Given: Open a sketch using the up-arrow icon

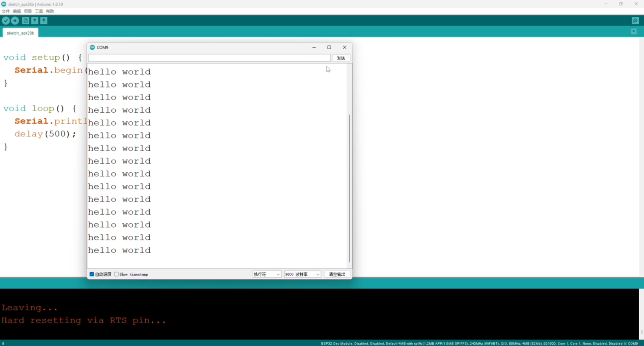Looking at the screenshot, I should pyautogui.click(x=35, y=21).
